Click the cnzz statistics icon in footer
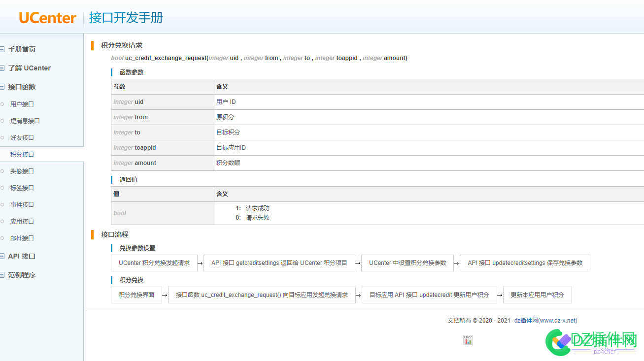 pos(468,339)
